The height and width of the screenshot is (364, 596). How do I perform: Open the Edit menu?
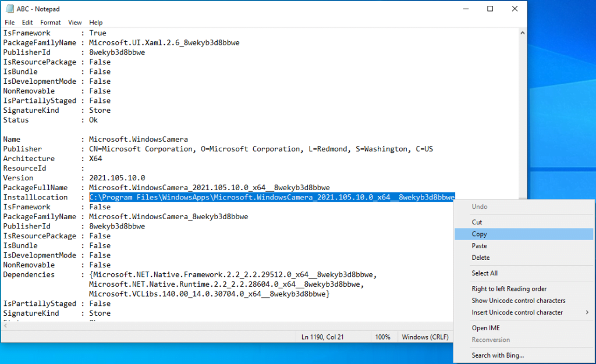[x=27, y=22]
